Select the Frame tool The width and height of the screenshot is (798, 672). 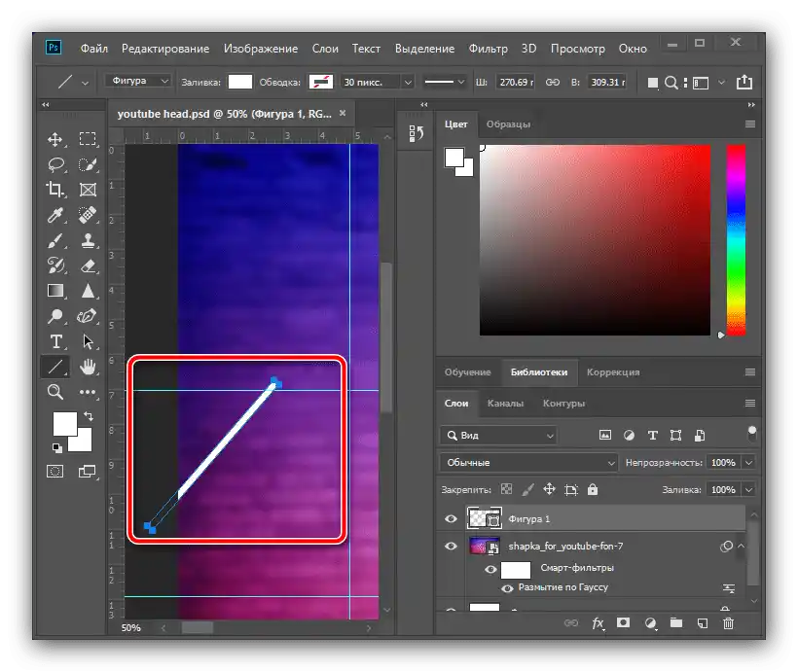(x=88, y=190)
